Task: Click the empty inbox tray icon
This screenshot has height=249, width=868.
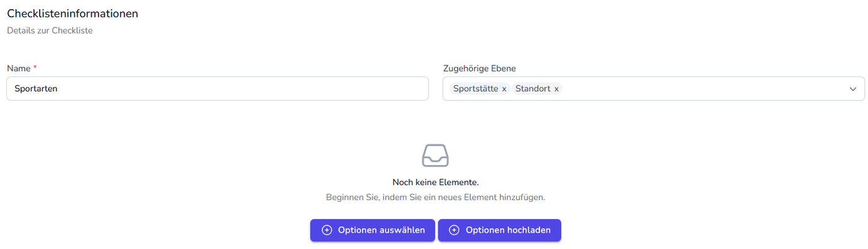Action: pyautogui.click(x=435, y=155)
